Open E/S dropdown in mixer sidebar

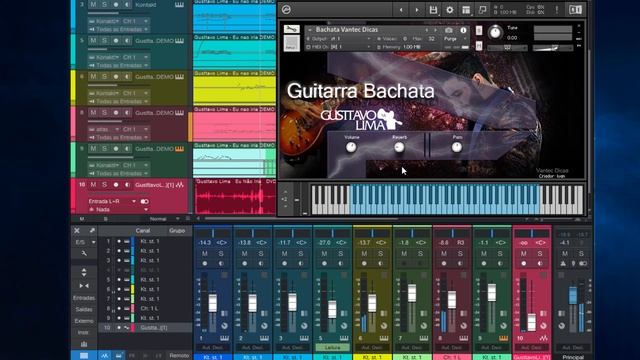click(84, 242)
